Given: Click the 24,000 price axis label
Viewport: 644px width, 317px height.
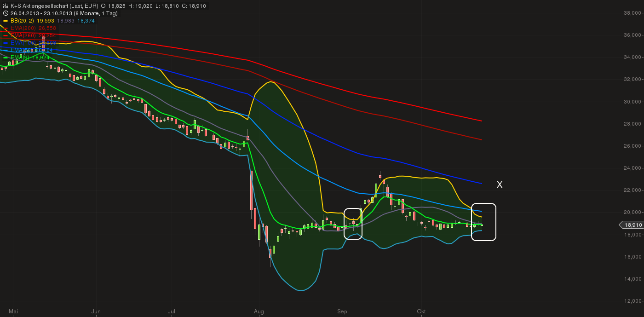Looking at the screenshot, I should click(x=632, y=168).
